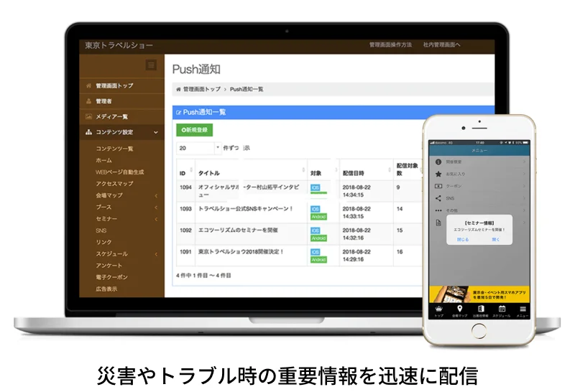This screenshot has width=575, height=392.
Task: Sort the table by 配信日時 column
Action: click(367, 170)
